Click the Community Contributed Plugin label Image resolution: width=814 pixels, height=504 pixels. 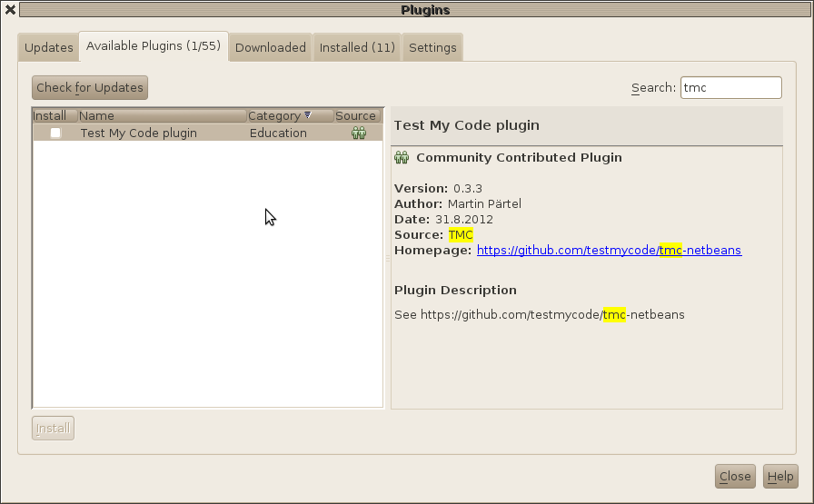point(519,158)
